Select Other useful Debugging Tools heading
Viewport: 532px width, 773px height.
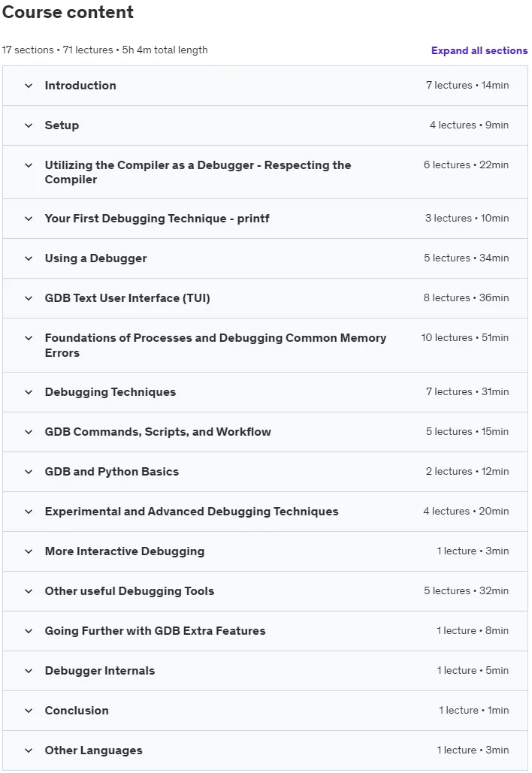click(129, 591)
